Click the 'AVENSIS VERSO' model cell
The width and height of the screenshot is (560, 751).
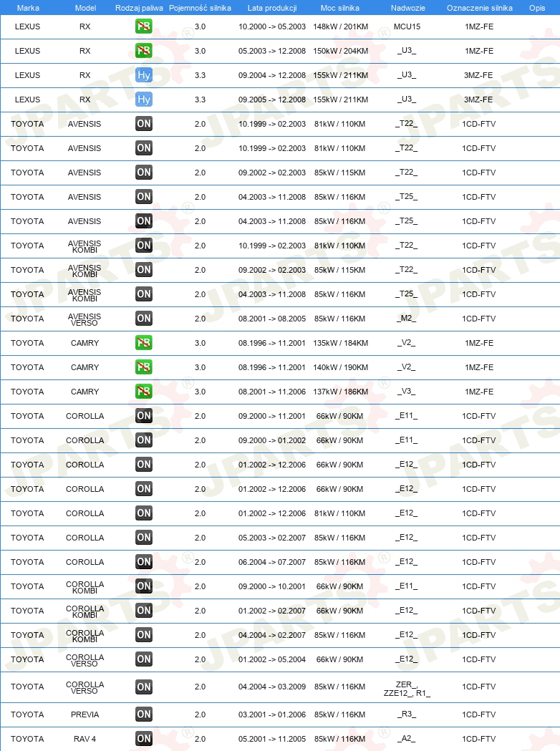(85, 319)
